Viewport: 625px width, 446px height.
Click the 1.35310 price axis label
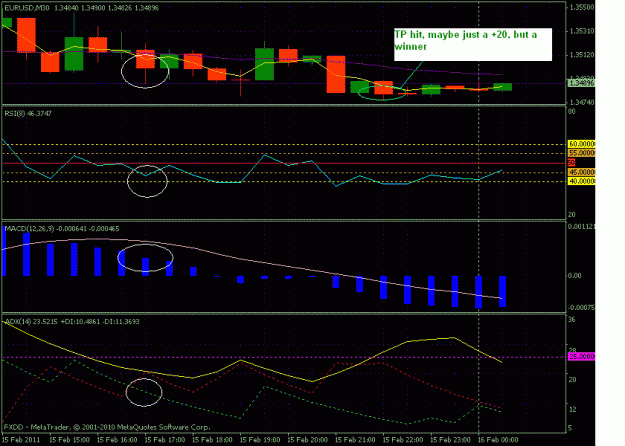click(x=581, y=31)
